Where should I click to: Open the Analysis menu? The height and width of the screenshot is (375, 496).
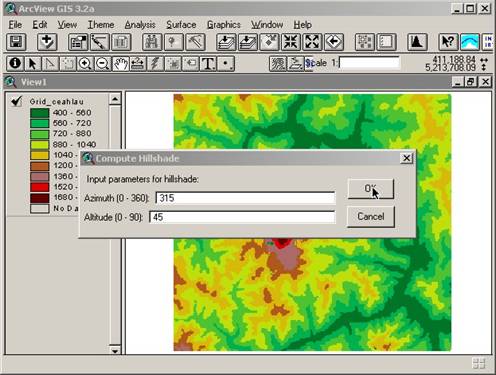[140, 25]
